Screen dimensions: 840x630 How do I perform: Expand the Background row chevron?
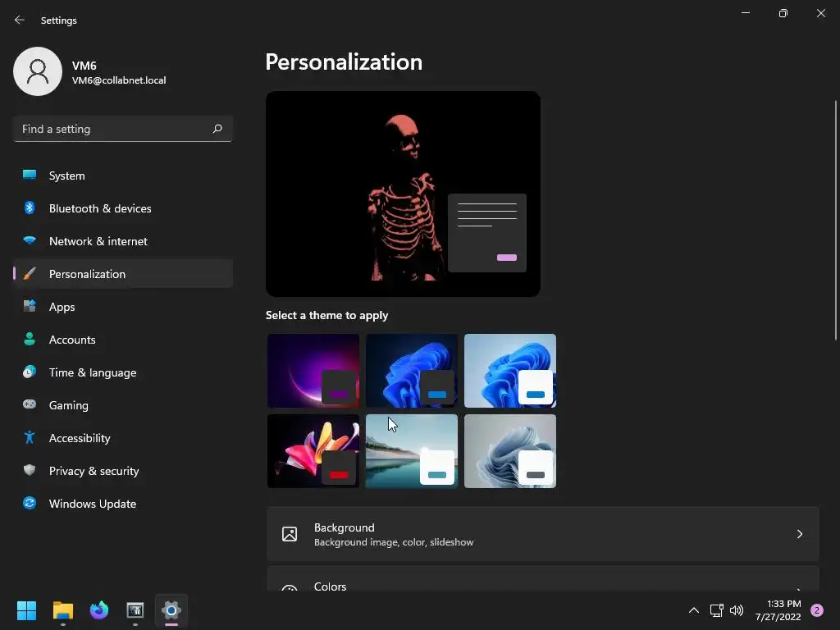[x=799, y=534]
